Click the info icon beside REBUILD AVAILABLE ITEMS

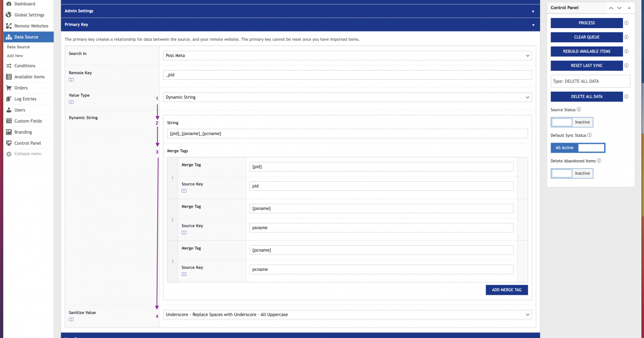click(626, 52)
